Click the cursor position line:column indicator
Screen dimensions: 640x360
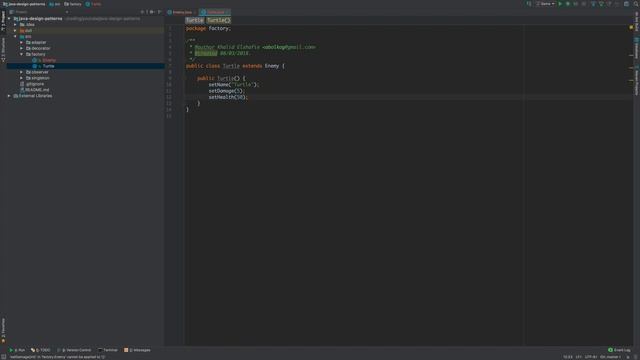[568, 357]
